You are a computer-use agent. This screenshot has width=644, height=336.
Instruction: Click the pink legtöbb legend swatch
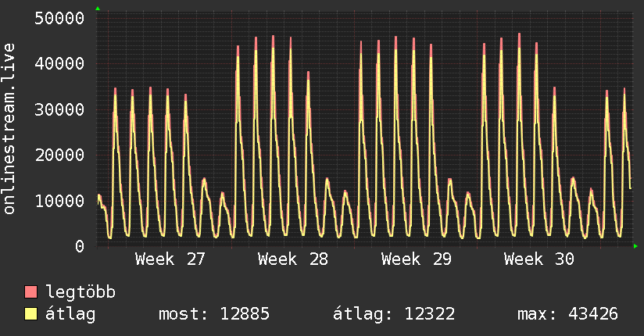click(30, 291)
